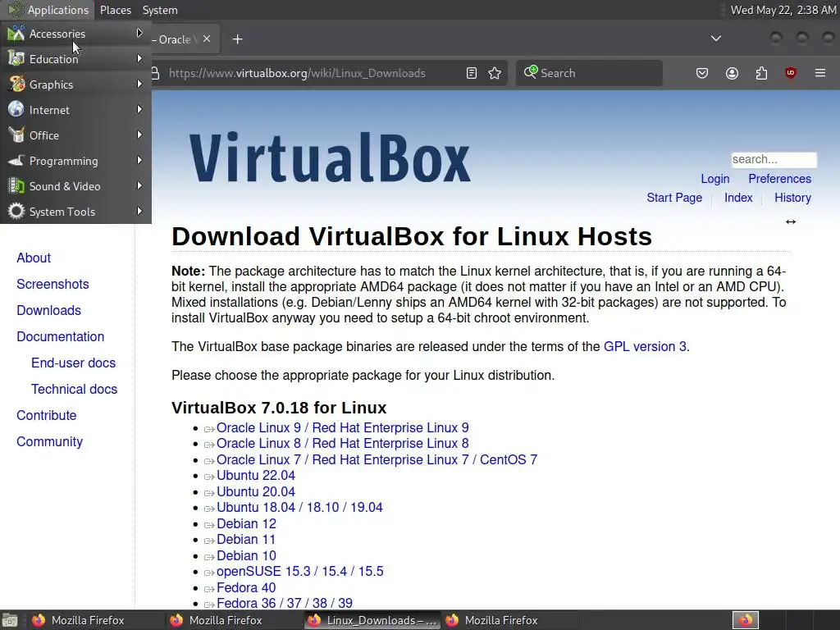
Task: Expand arrow next to System Tools
Action: 139,211
